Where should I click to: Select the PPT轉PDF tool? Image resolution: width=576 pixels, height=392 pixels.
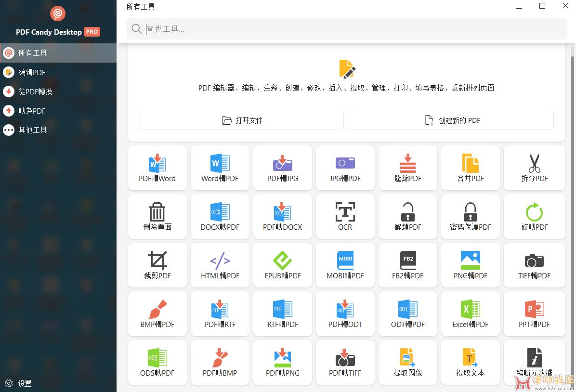pos(534,314)
